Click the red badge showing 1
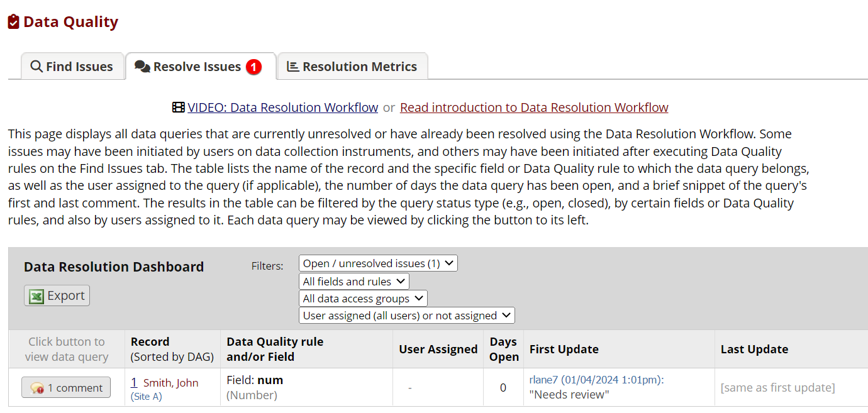The image size is (868, 413). pyautogui.click(x=253, y=67)
